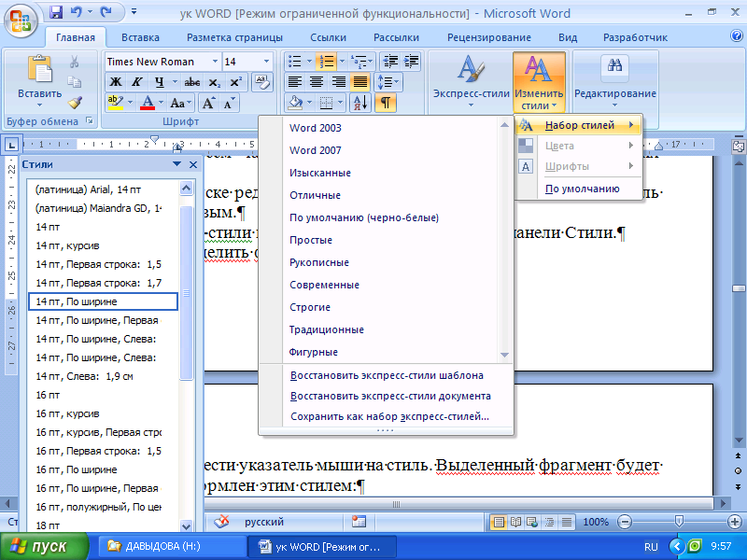Open ДАВЫДОВА (H:) taskbar window

click(173, 546)
